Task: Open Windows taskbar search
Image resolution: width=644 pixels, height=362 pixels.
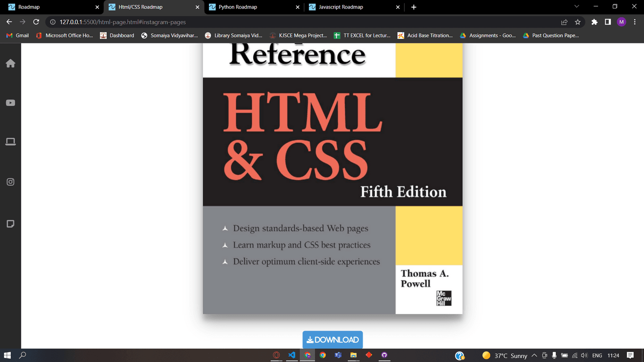Action: [x=22, y=355]
